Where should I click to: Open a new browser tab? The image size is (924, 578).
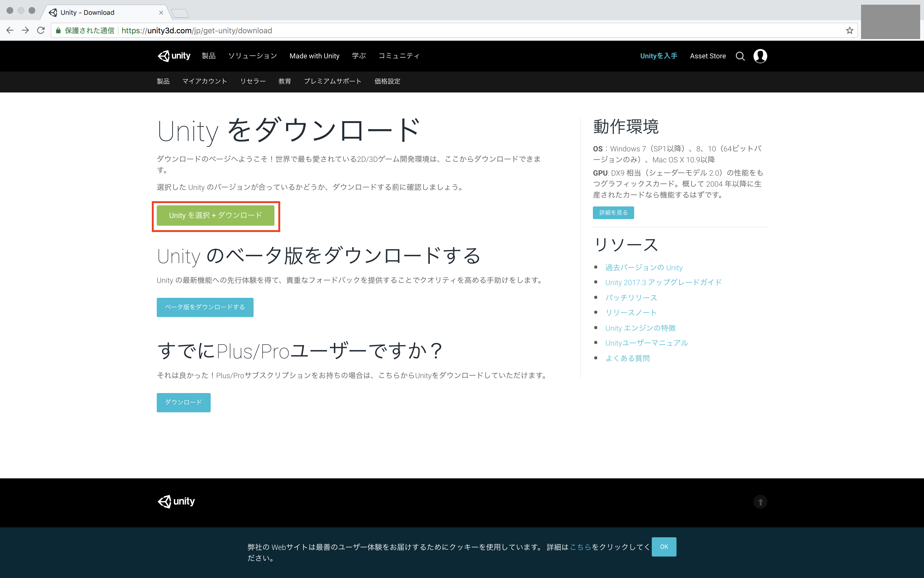point(180,13)
